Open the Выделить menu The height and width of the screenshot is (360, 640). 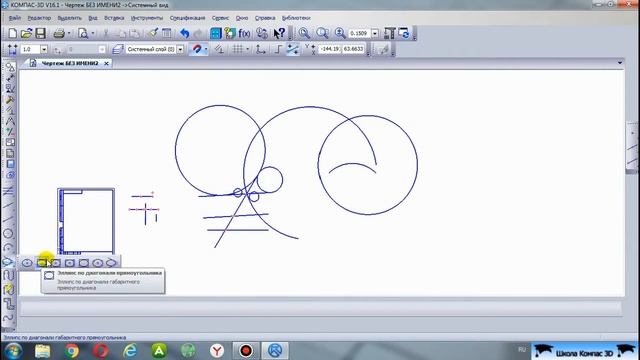coord(69,18)
